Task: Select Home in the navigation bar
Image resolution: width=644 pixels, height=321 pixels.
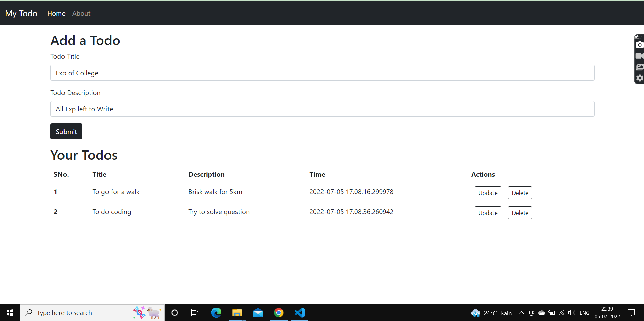Action: click(56, 13)
